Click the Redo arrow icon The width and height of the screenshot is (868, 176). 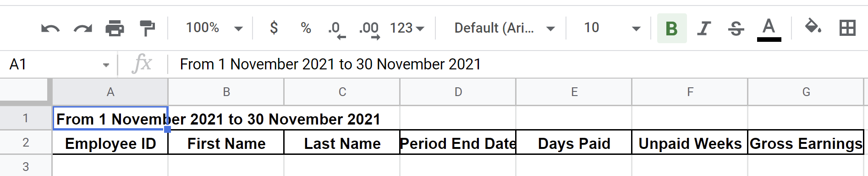pyautogui.click(x=82, y=28)
